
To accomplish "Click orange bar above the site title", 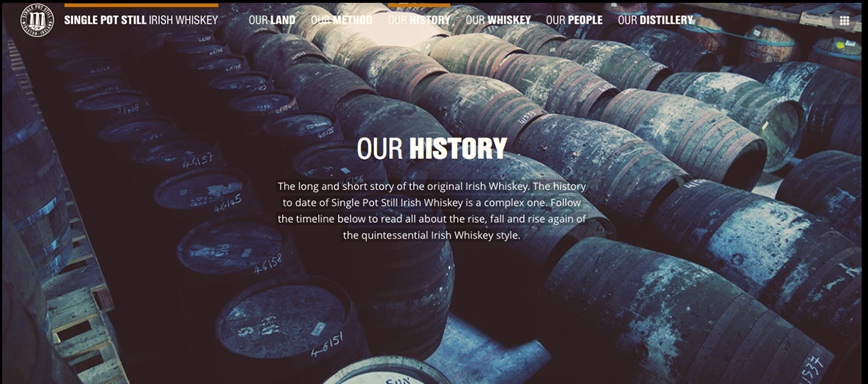I will (x=141, y=5).
